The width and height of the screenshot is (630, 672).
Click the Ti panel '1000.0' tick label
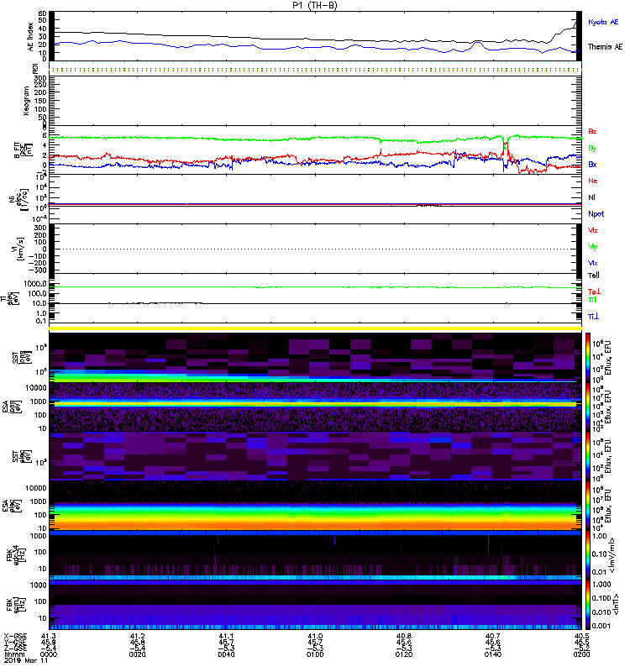pyautogui.click(x=35, y=284)
